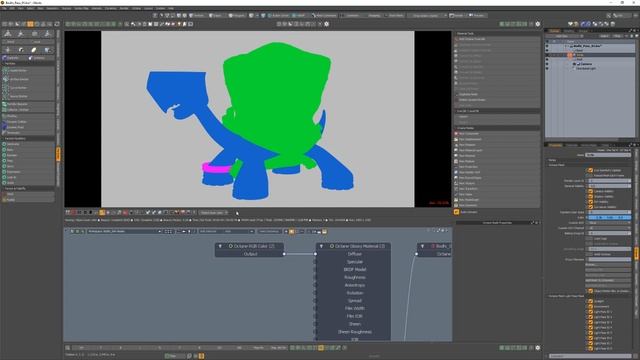The image size is (640, 360).
Task: Click the orange-highlighted icon in the schematic toolbar
Action: [291, 231]
